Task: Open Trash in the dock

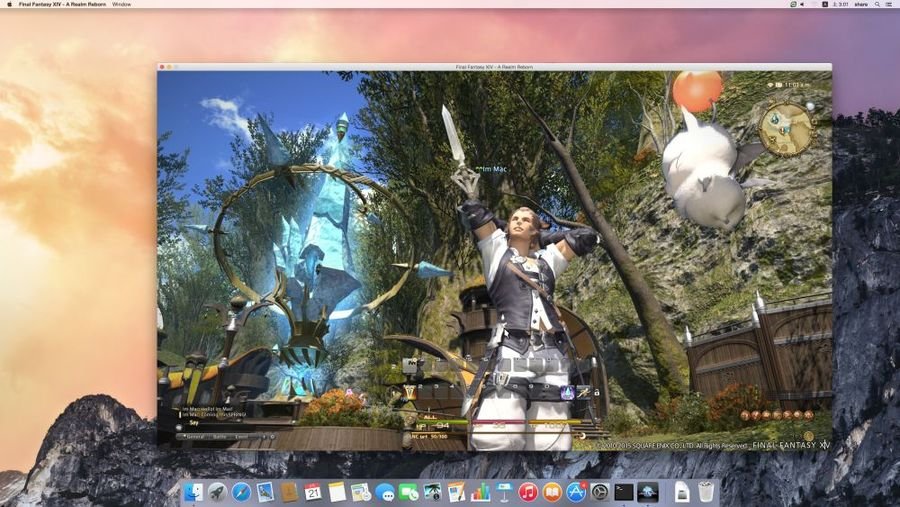Action: point(706,491)
